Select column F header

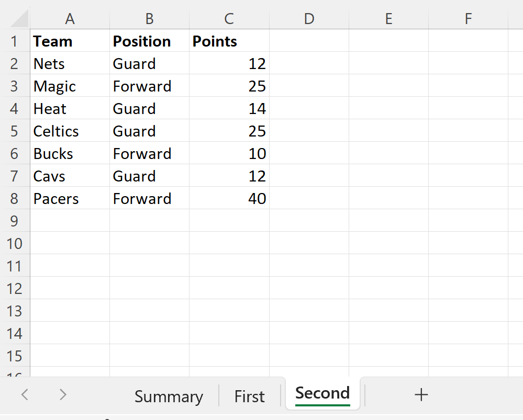(x=468, y=19)
